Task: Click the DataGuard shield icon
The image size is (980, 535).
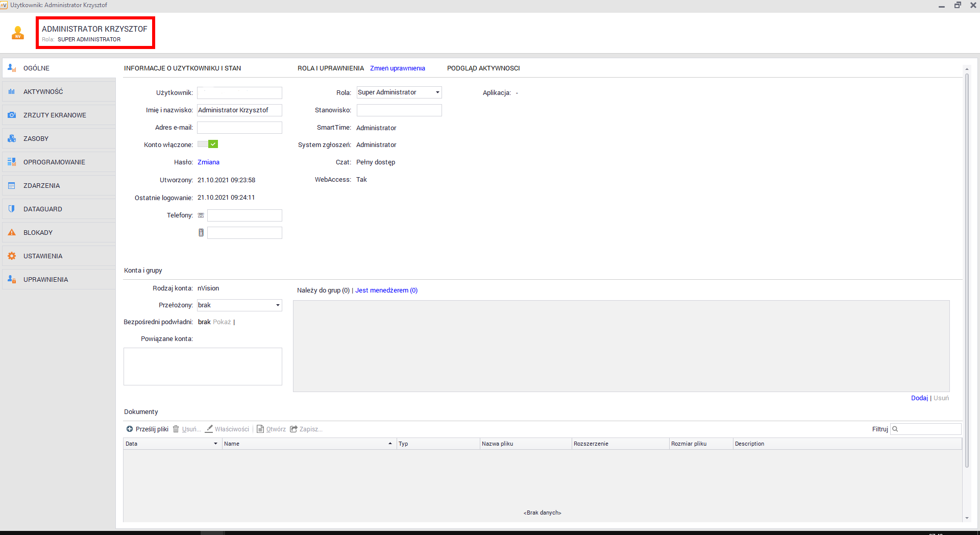Action: (x=12, y=209)
